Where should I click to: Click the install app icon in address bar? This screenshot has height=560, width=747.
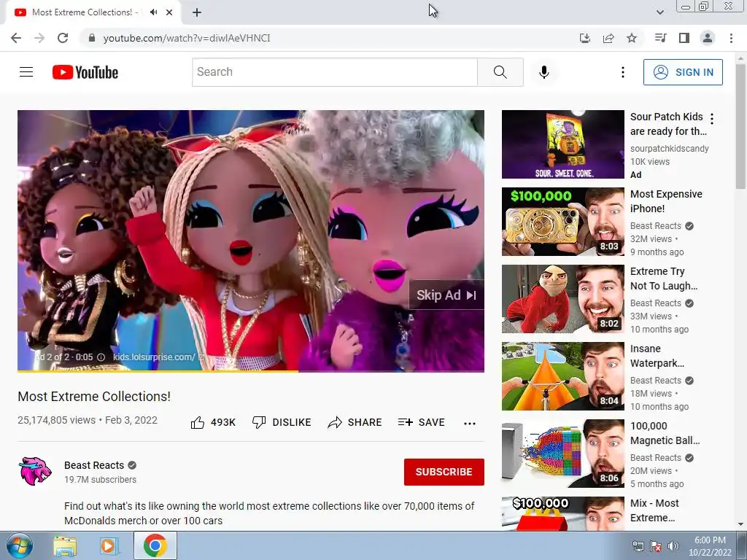click(x=585, y=38)
